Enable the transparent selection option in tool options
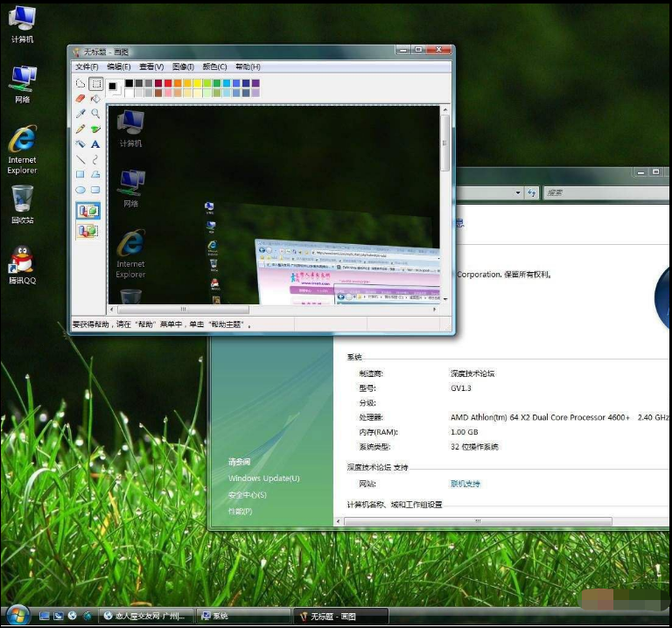 click(x=87, y=231)
